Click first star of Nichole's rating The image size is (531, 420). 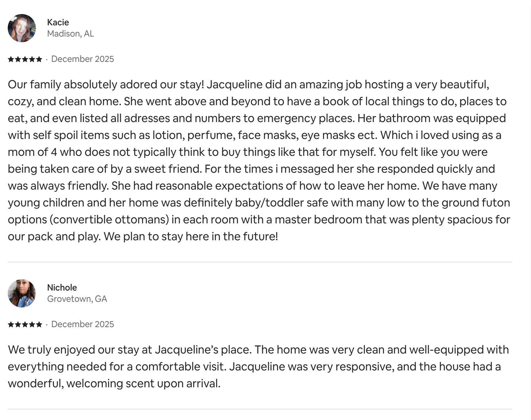[x=11, y=324]
